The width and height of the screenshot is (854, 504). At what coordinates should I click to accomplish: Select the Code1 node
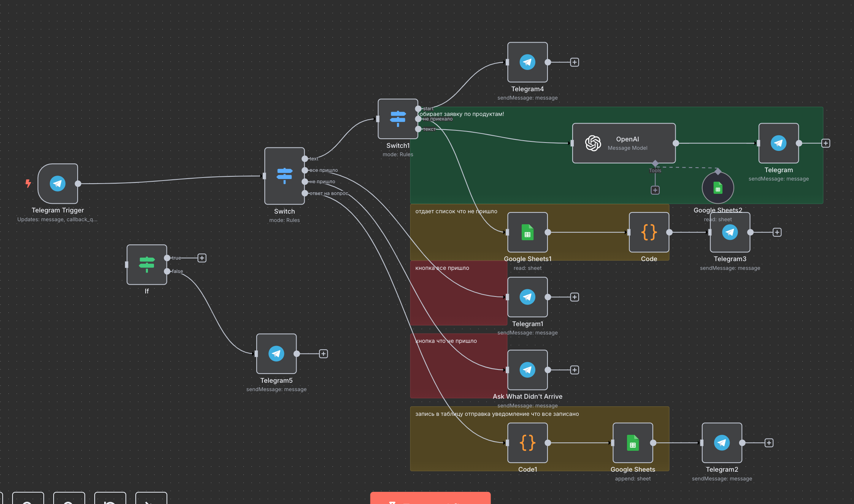pyautogui.click(x=527, y=443)
